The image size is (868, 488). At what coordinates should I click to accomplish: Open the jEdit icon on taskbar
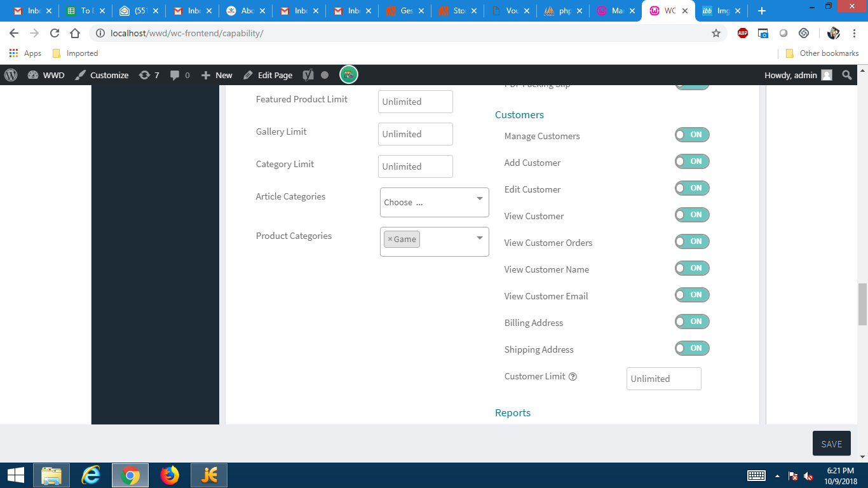point(209,475)
